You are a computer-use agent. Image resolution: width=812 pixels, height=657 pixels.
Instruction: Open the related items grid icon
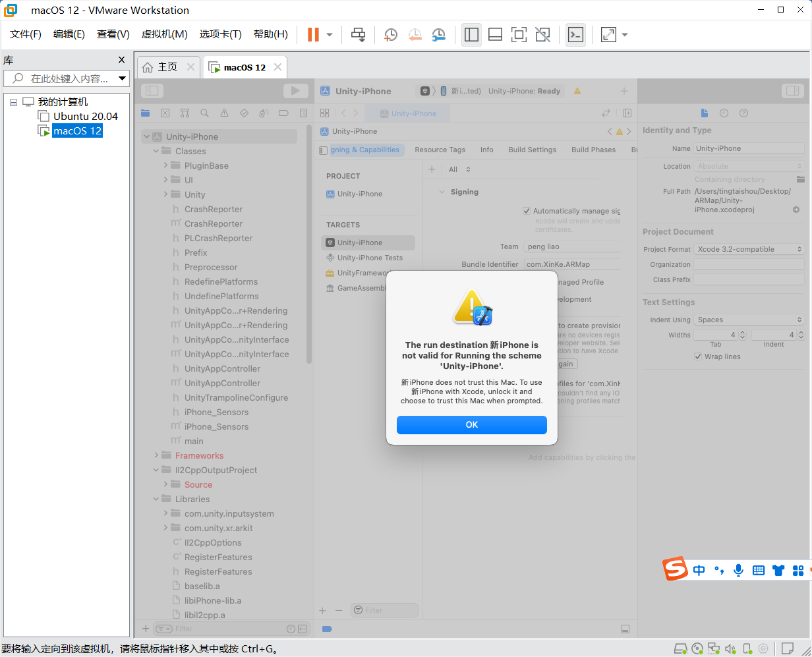click(x=324, y=113)
